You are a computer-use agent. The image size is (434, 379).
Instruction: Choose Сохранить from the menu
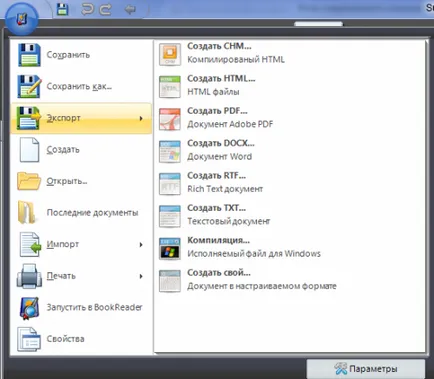81,55
